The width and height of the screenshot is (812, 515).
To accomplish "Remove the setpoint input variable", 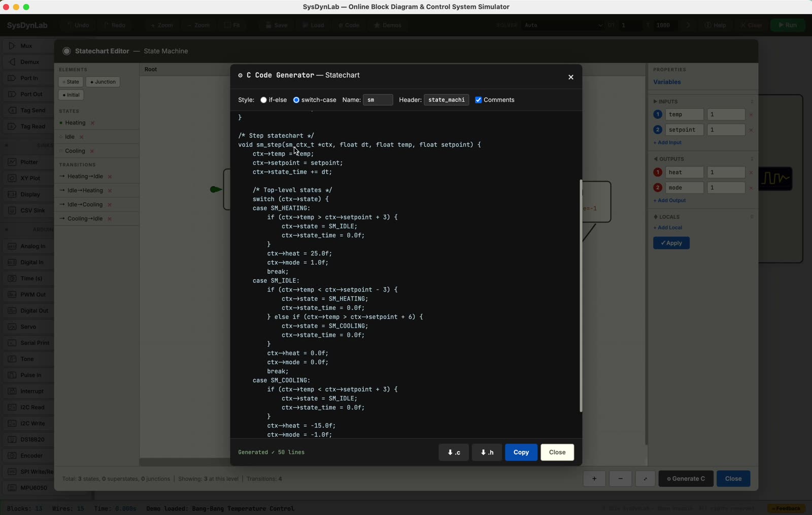I will [751, 130].
